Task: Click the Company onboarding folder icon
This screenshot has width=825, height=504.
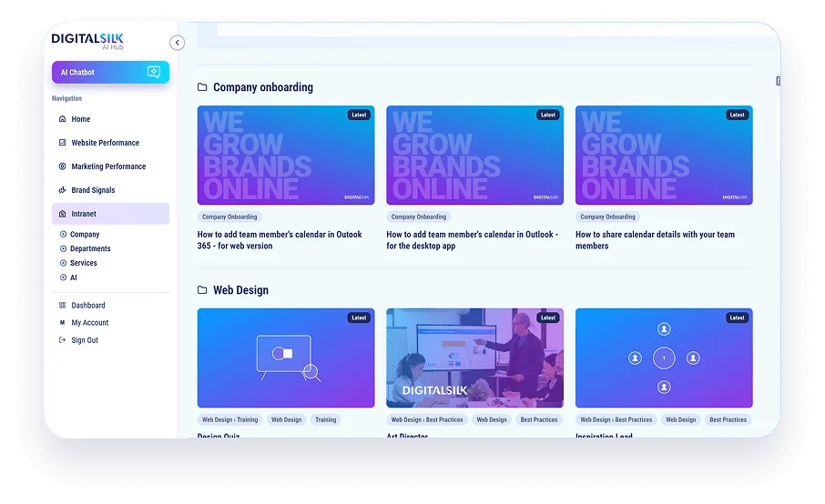Action: [x=202, y=86]
